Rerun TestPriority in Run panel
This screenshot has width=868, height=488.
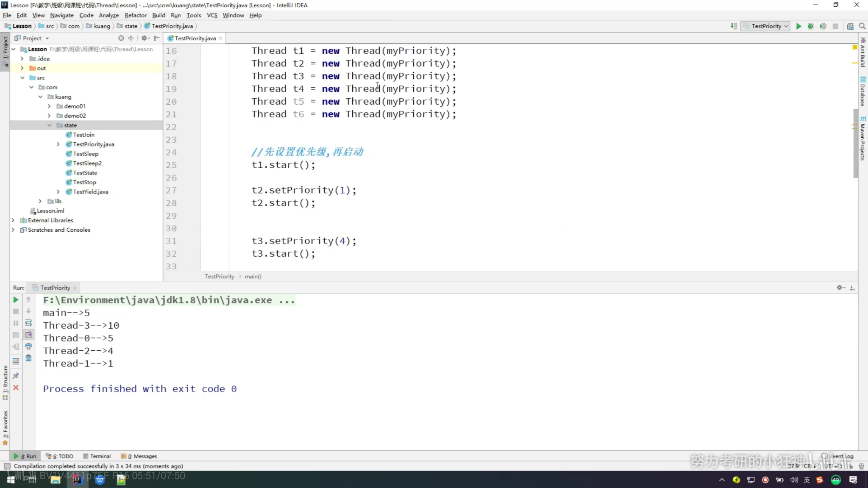[x=16, y=300]
